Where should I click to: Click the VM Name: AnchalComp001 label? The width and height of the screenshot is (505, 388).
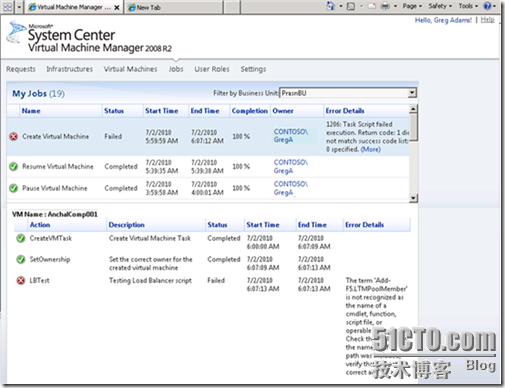[55, 214]
